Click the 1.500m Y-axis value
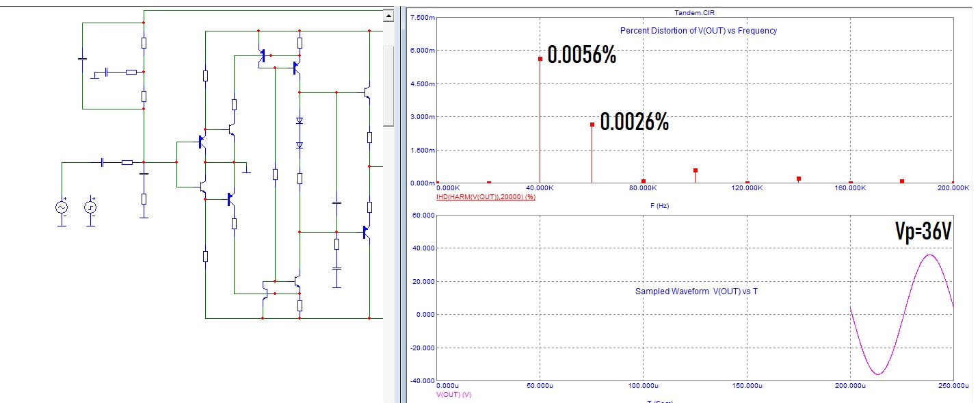Screen dimensions: 980x403 421,150
